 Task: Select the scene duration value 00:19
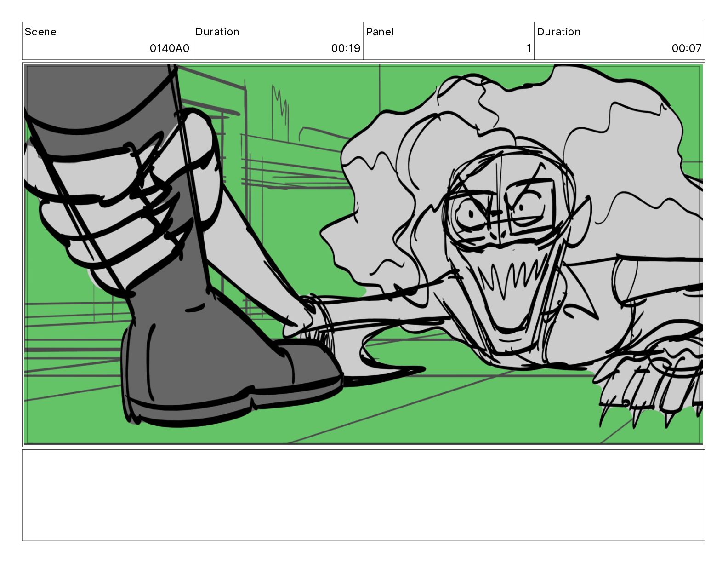click(x=346, y=48)
